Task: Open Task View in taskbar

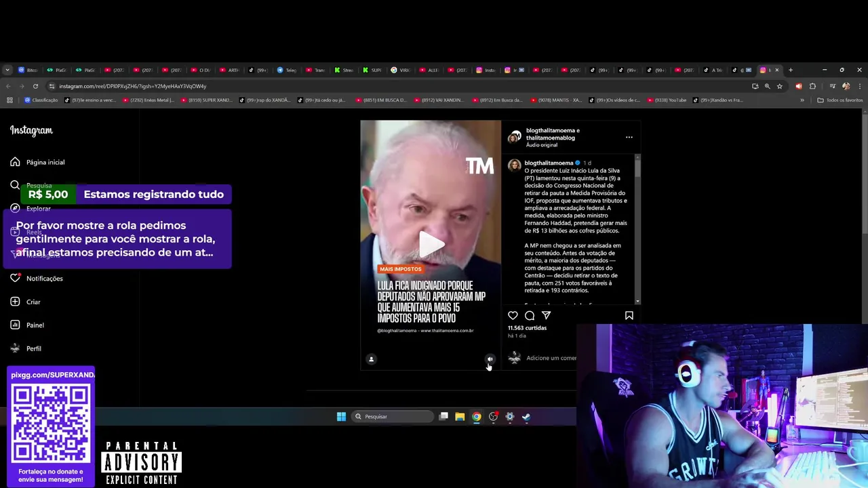Action: click(x=443, y=417)
